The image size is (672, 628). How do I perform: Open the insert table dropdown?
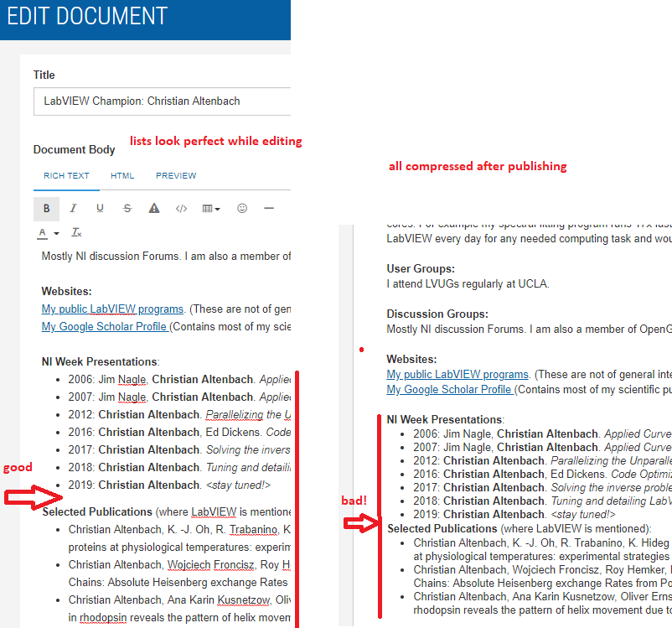coord(211,209)
